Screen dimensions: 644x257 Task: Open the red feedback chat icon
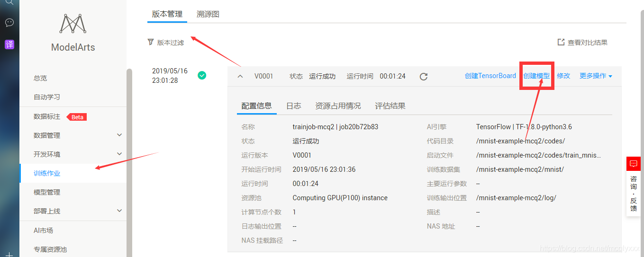coord(634,164)
